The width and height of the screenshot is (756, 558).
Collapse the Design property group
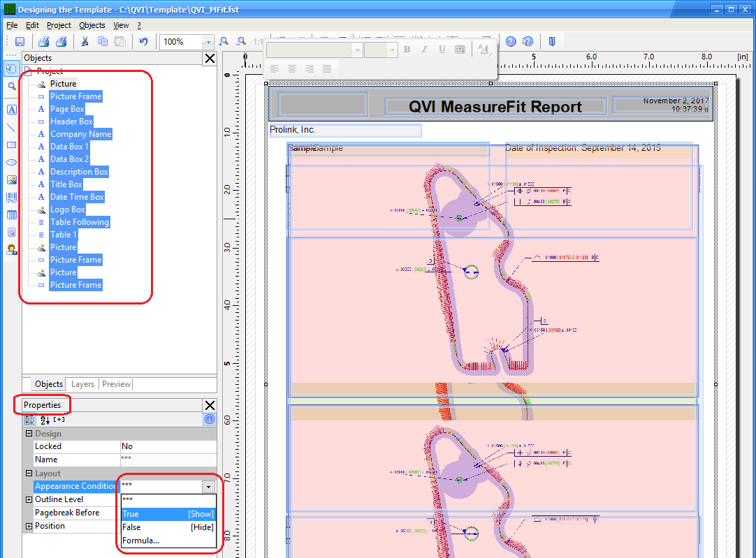tap(29, 433)
